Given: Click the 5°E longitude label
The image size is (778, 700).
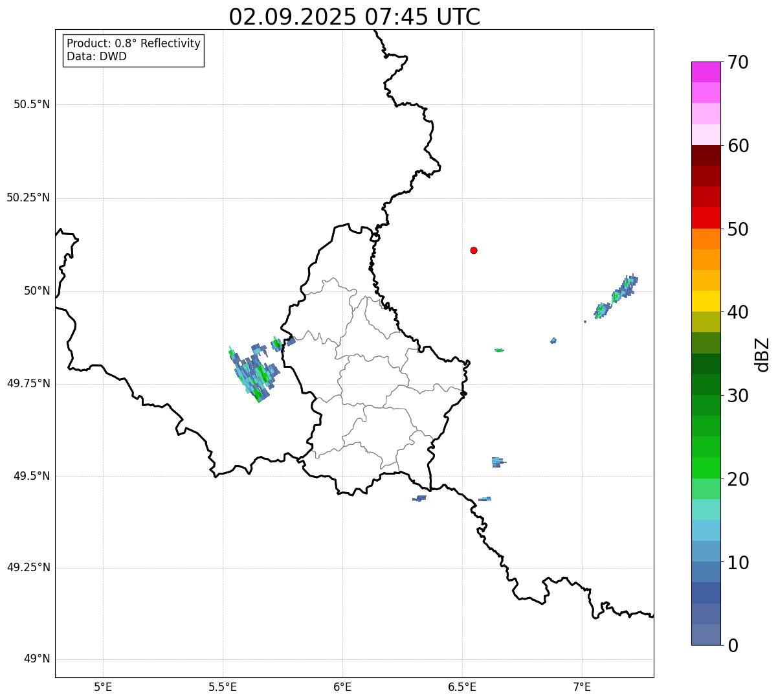Looking at the screenshot, I should coord(103,686).
